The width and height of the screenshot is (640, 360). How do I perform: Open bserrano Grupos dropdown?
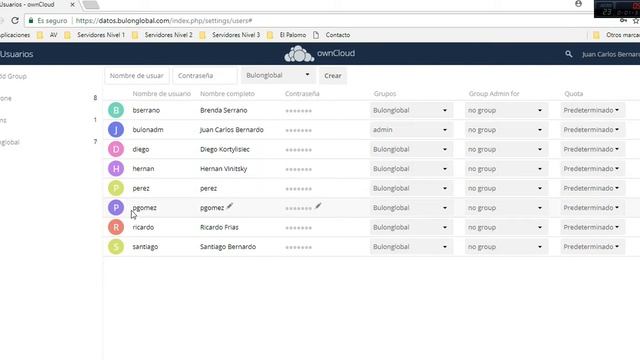411,110
